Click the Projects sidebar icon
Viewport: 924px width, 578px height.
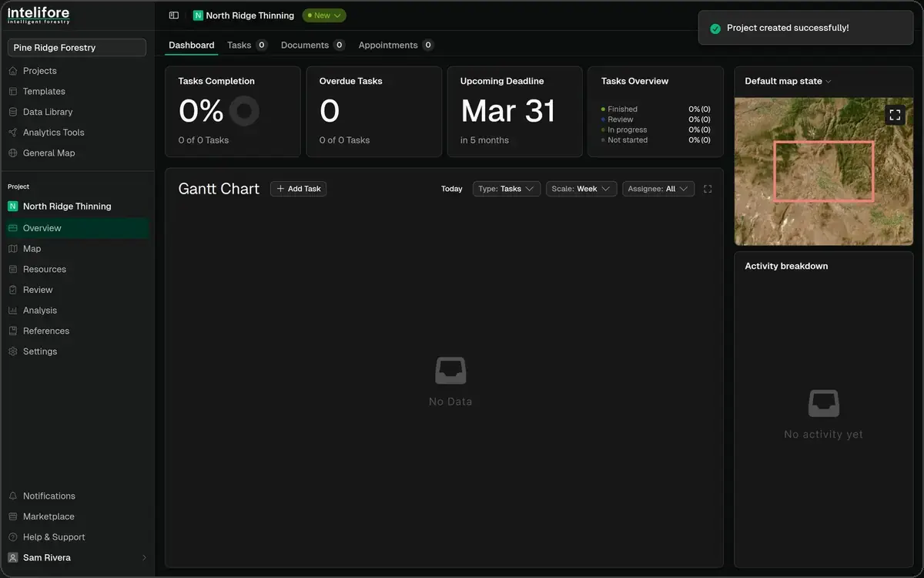click(13, 71)
